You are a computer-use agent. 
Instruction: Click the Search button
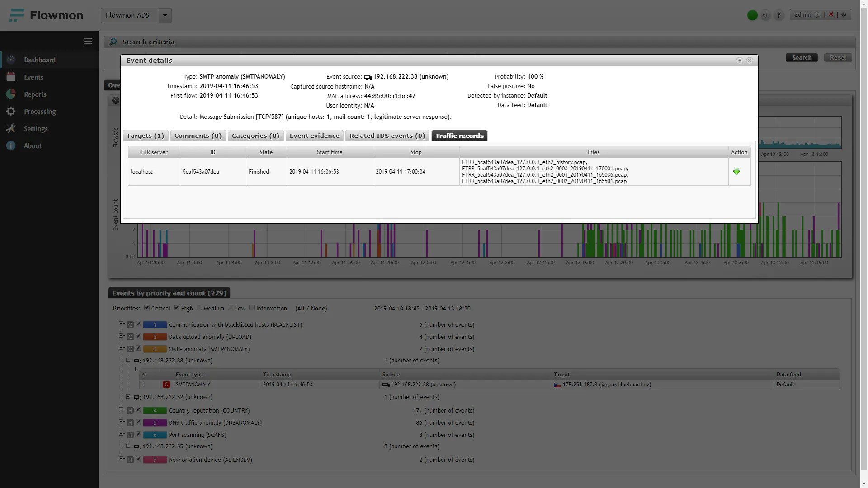[x=801, y=57]
